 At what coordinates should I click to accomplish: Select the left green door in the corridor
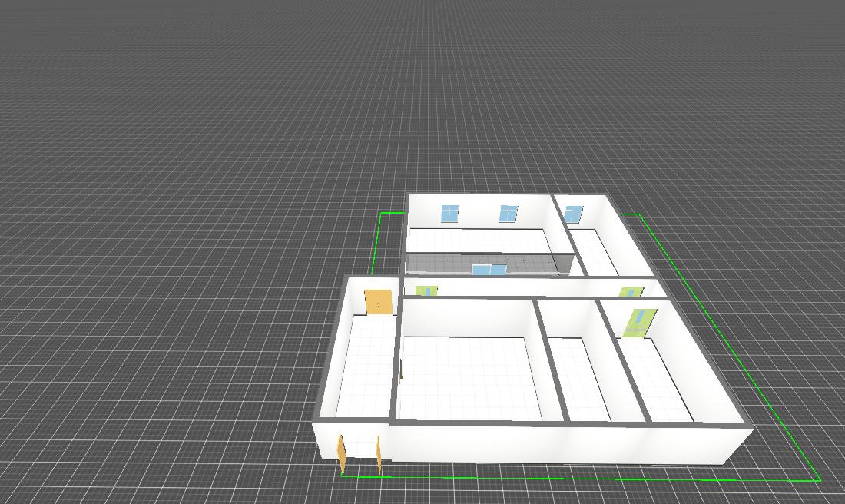(426, 291)
